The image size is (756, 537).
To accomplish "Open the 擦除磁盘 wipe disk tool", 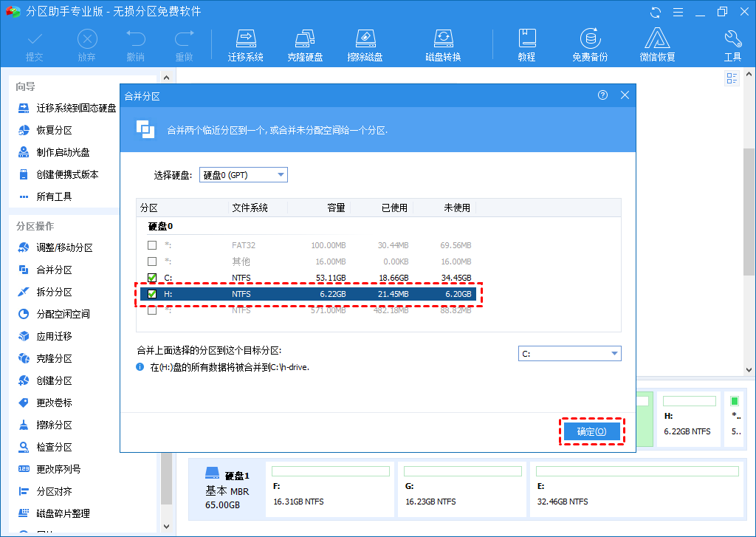I will pyautogui.click(x=365, y=44).
